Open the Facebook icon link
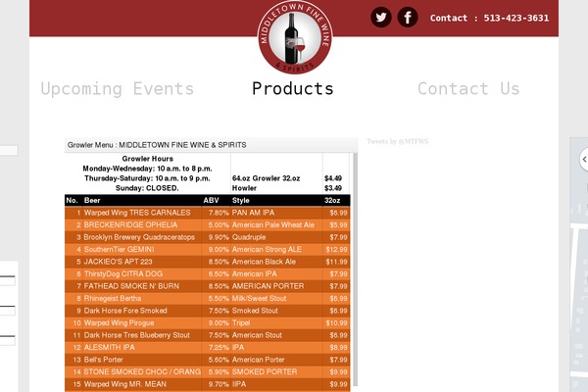Viewport: 588px width, 392px height. click(408, 18)
